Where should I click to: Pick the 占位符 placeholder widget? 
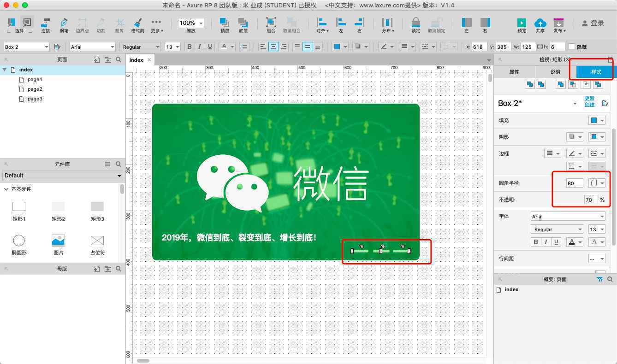point(97,245)
